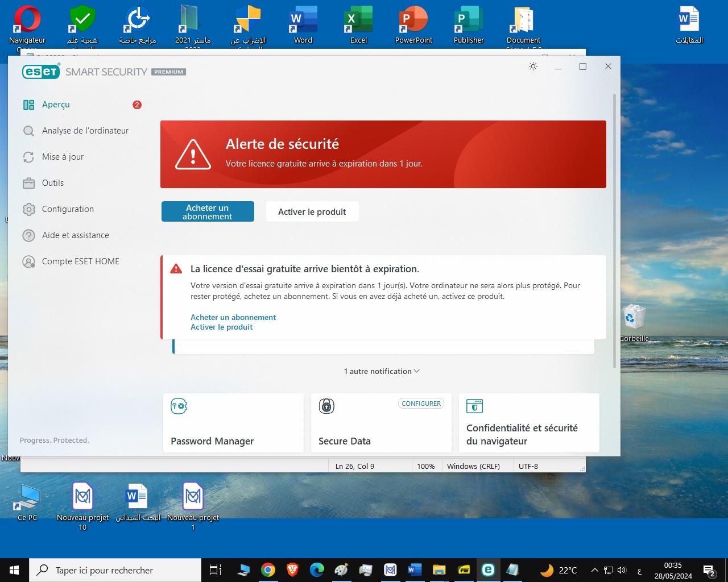Open Compte ESET HOME
This screenshot has width=728, height=582.
pyautogui.click(x=81, y=261)
